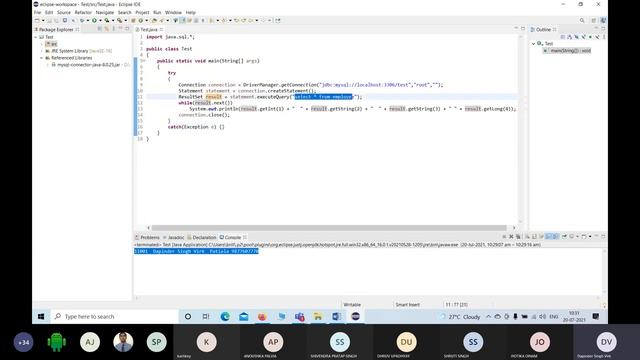The height and width of the screenshot is (360, 640).
Task: Open the Window menu
Action: point(173,13)
